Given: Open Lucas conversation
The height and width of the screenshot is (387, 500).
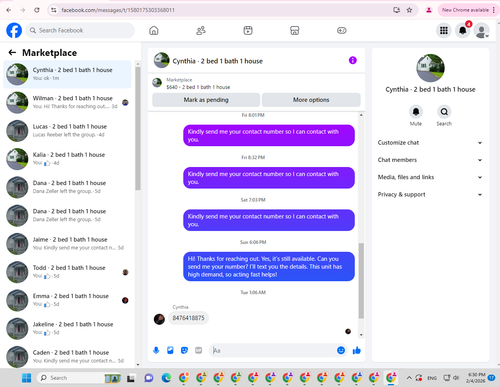Looking at the screenshot, I should [x=68, y=131].
